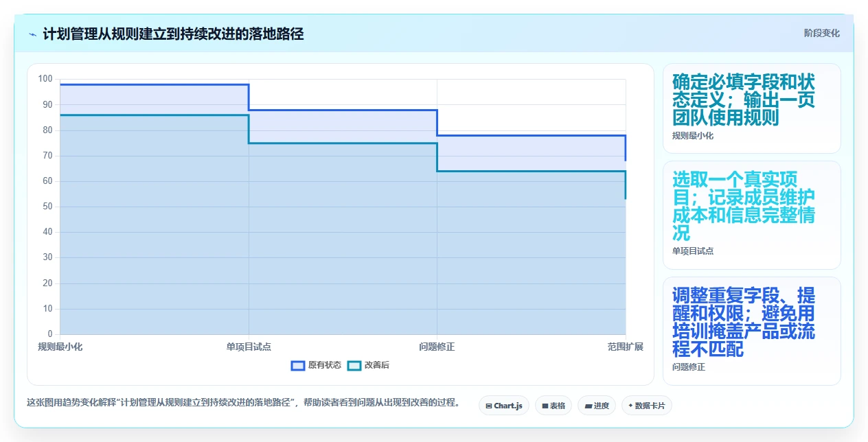Click the chart title 计划管理从规则建立到持续改进的落地路径
The width and height of the screenshot is (868, 442).
173,34
